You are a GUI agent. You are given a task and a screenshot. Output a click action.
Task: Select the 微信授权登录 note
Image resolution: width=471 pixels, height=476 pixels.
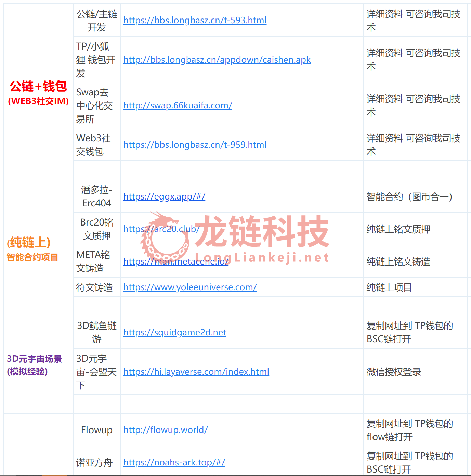394,372
